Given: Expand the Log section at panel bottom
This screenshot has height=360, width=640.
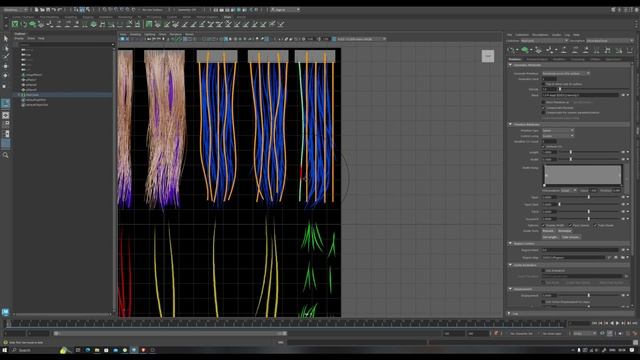Looking at the screenshot, I should pos(509,313).
